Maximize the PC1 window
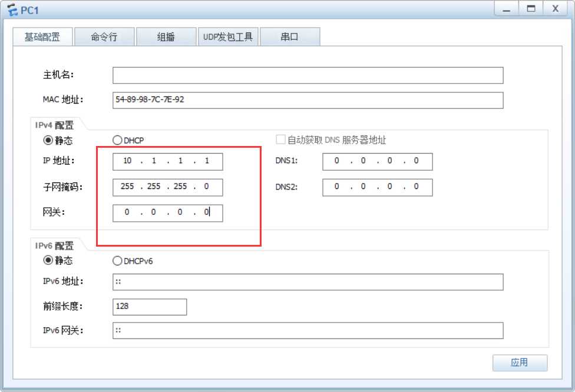575x392 pixels. [x=531, y=9]
